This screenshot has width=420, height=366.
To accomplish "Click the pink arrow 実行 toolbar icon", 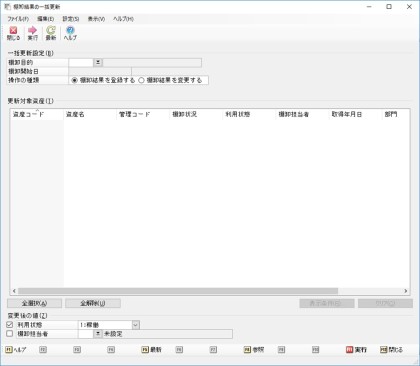I will point(32,33).
